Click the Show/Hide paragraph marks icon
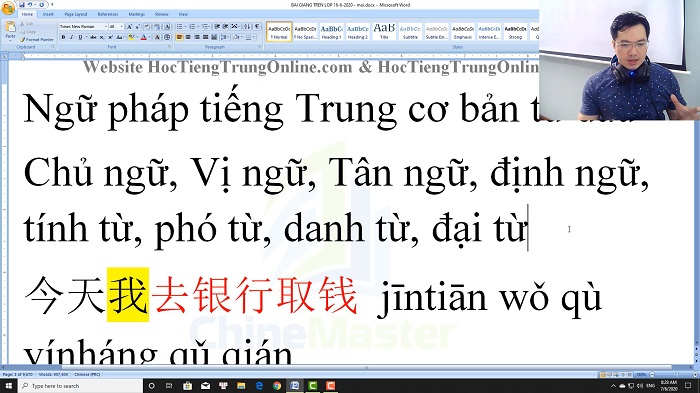Screen dimensions: 700x393 tap(257, 27)
